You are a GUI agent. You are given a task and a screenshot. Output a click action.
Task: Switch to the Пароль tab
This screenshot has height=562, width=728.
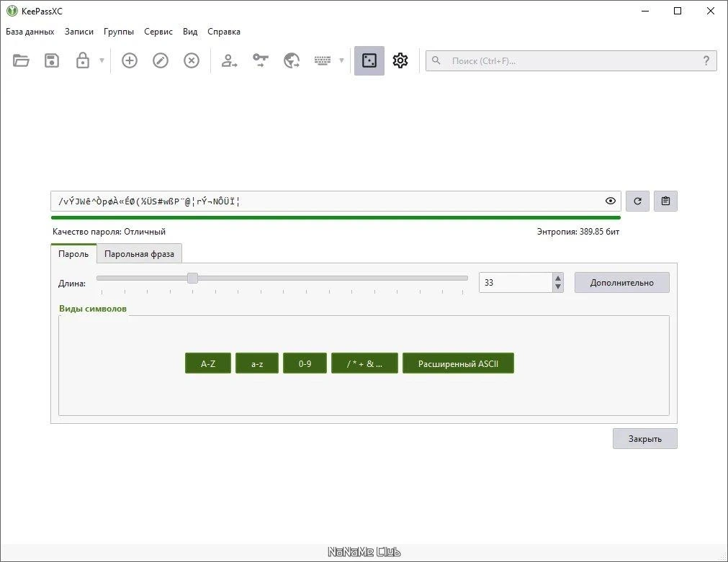point(73,253)
